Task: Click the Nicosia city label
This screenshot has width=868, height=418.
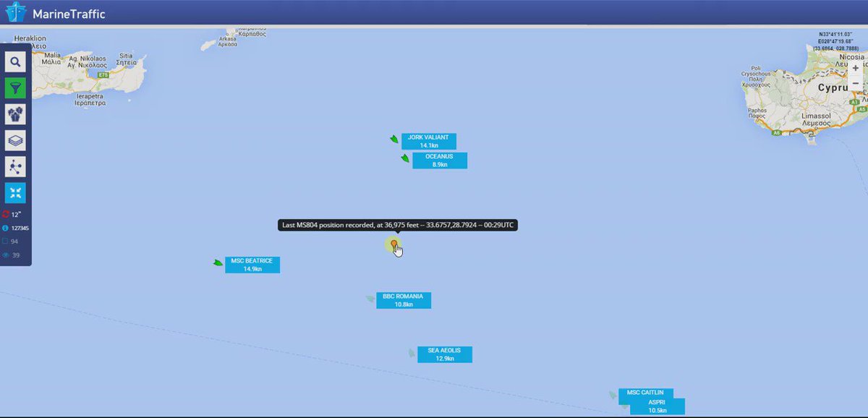Action: coord(851,61)
